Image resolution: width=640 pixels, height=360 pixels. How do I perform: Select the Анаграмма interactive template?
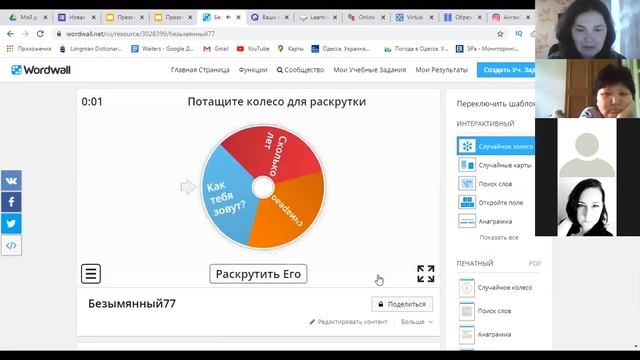485,221
